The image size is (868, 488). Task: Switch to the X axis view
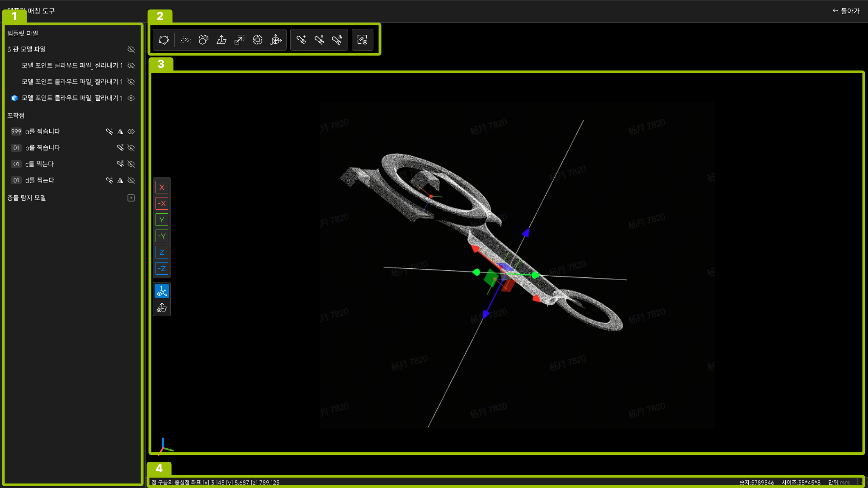(162, 187)
